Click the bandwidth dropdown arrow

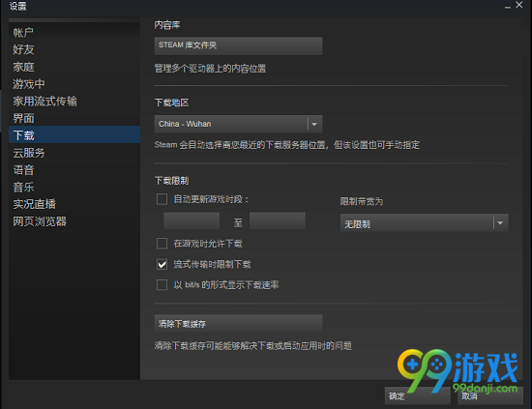point(500,222)
